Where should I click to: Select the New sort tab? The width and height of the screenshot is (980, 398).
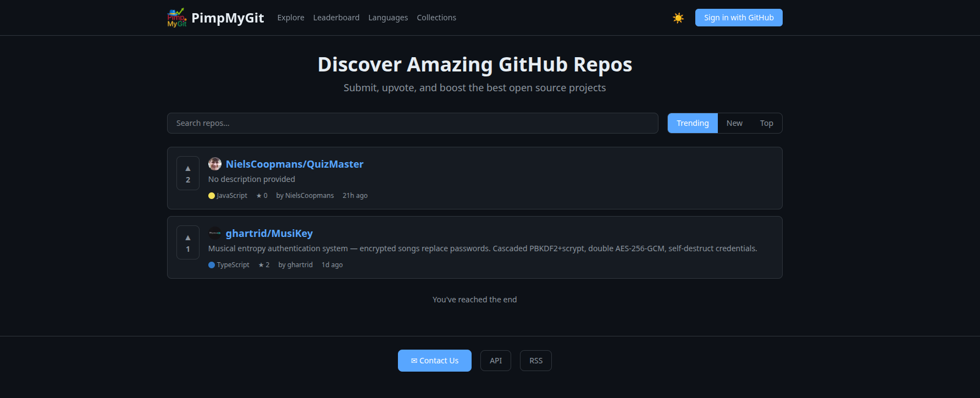click(734, 123)
